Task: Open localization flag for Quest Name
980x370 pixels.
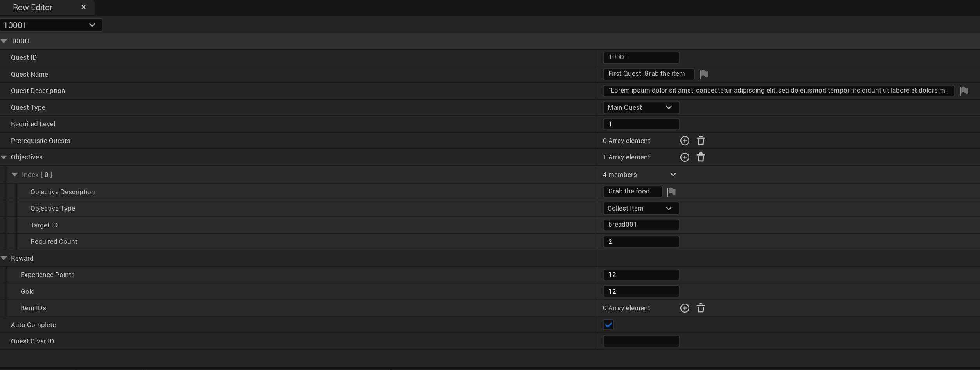Action: click(x=704, y=74)
